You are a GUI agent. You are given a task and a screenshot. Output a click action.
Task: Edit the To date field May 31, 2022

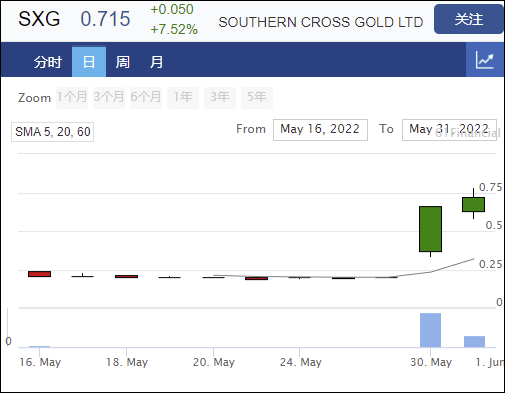(449, 130)
